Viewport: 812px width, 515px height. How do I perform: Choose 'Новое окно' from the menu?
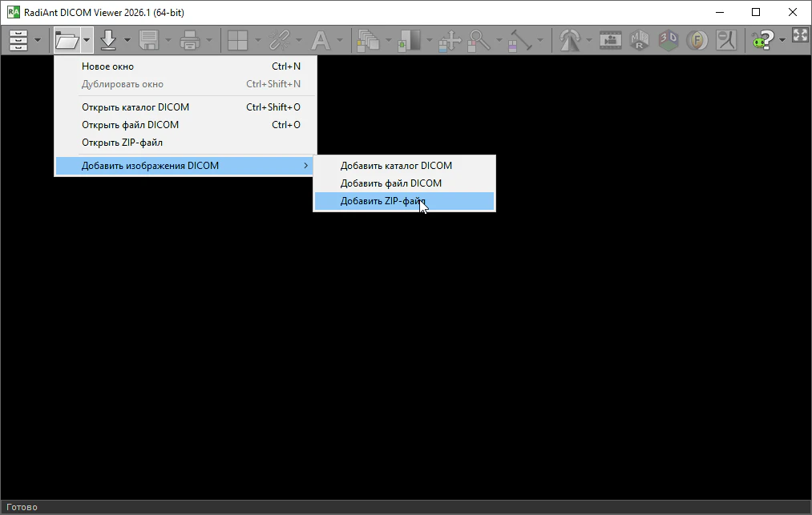click(x=186, y=66)
